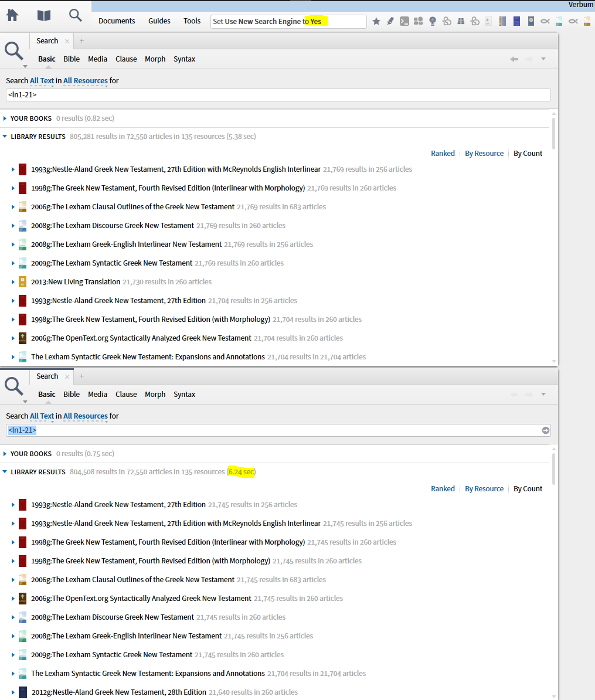The width and height of the screenshot is (595, 700).
Task: Open the teal book cover shortcut in toolbar
Action: [x=559, y=21]
